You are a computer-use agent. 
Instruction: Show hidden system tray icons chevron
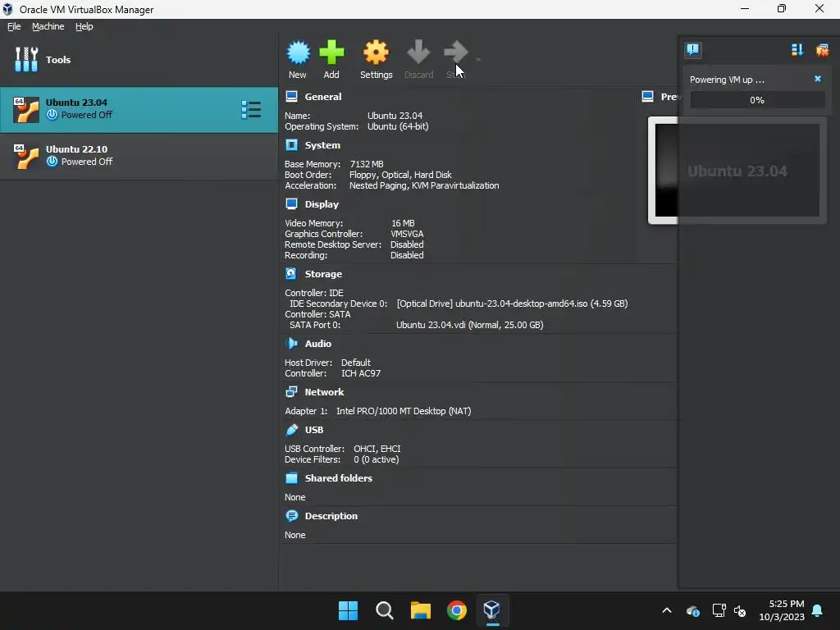[x=667, y=610]
